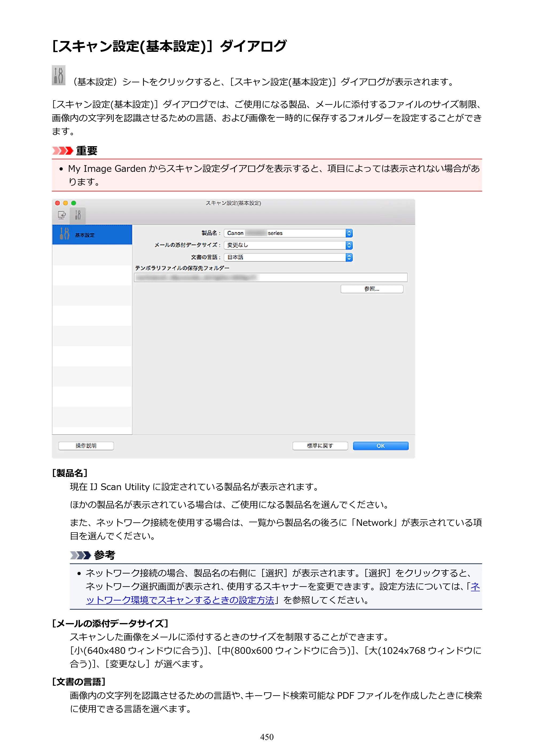This screenshot has height=756, width=534.
Task: Open the 製品名 Canon series dropdown
Action: coord(288,233)
